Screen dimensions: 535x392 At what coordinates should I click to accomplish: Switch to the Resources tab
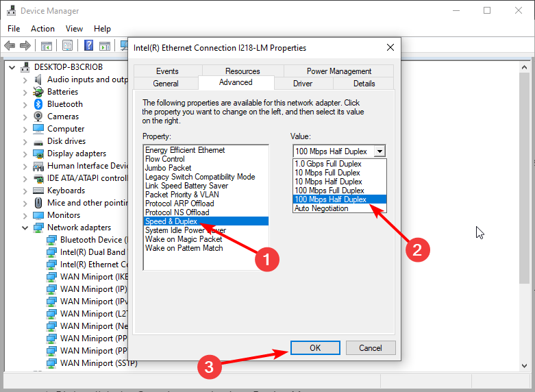[x=242, y=71]
